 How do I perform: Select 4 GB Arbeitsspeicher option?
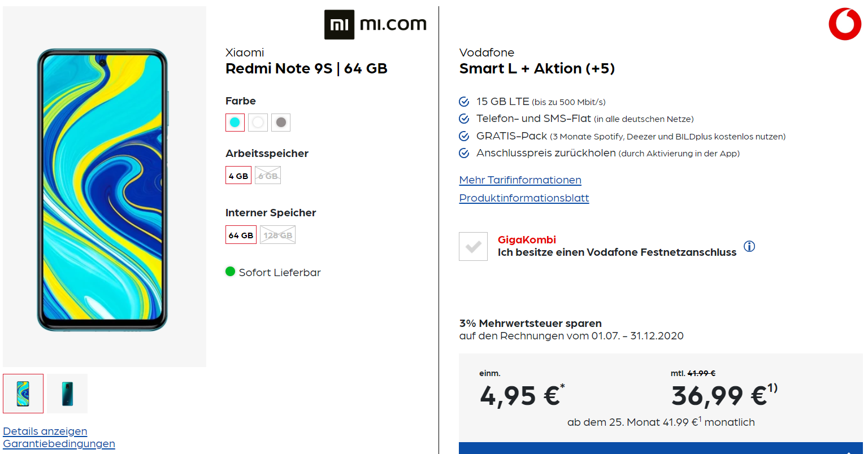click(x=238, y=176)
